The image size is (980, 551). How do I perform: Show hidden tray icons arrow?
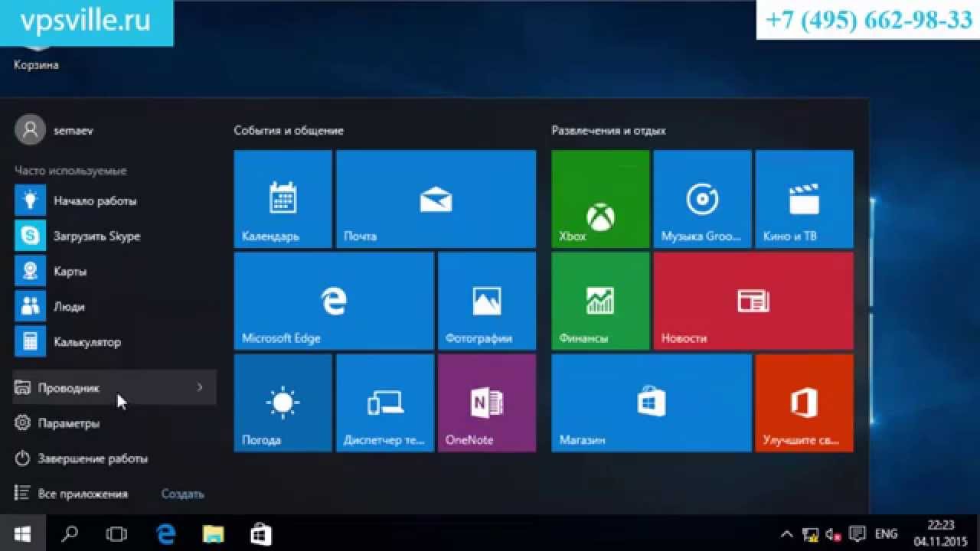pyautogui.click(x=786, y=533)
